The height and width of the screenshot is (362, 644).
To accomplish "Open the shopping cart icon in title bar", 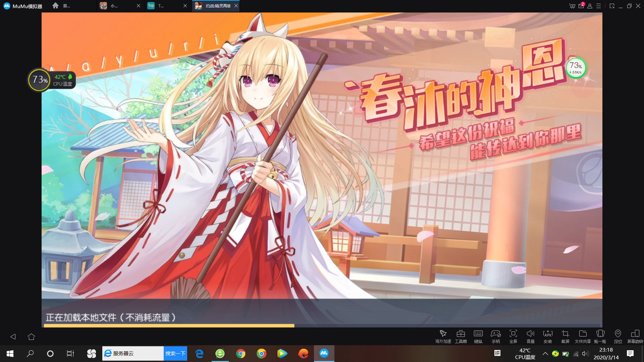I will coord(572,6).
